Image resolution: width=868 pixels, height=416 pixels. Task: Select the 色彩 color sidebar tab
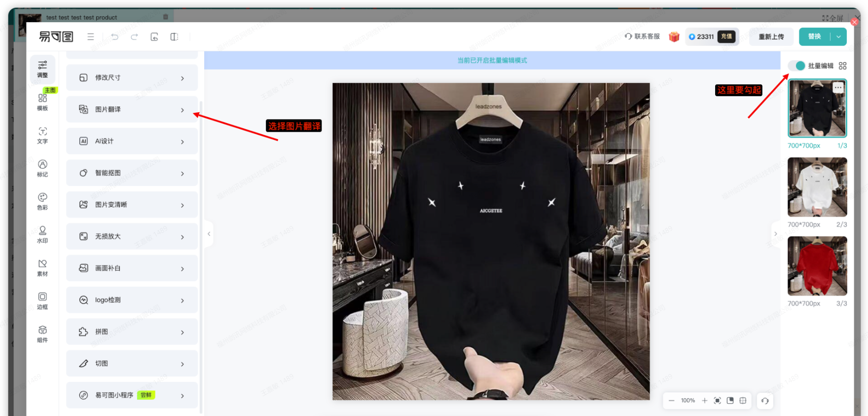point(42,201)
